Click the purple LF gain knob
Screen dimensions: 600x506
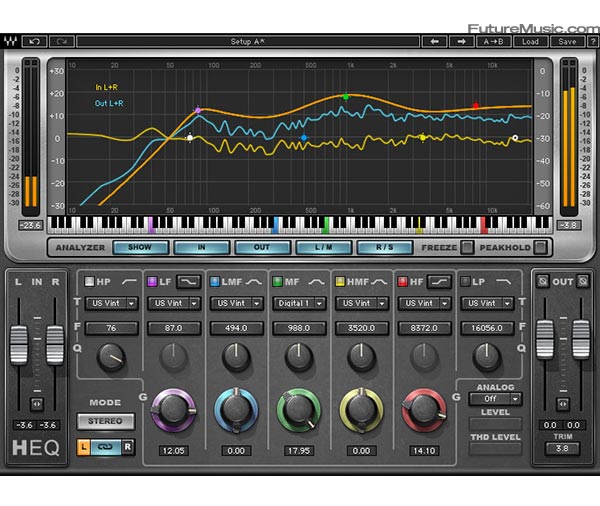tap(173, 410)
